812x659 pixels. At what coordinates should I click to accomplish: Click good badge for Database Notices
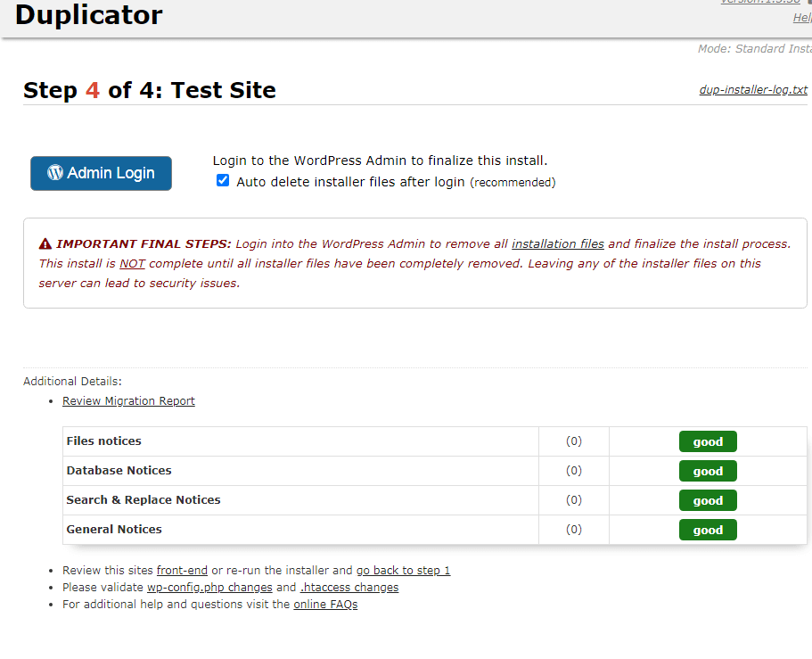[x=708, y=471]
